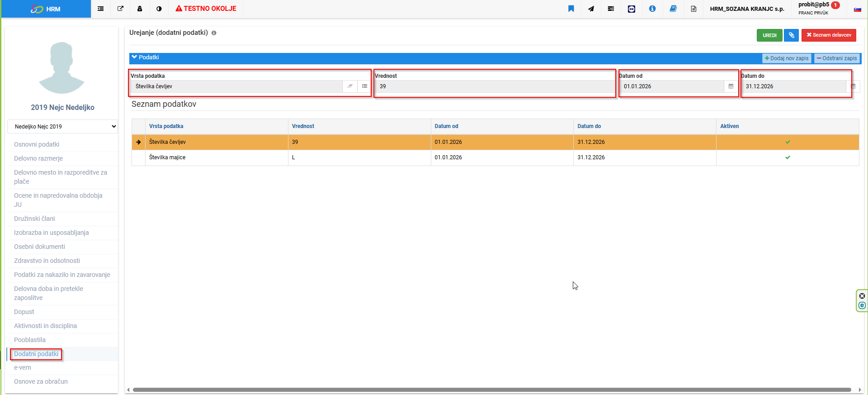Image resolution: width=868 pixels, height=395 pixels.
Task: Open Družinski člani menu item
Action: tap(34, 219)
